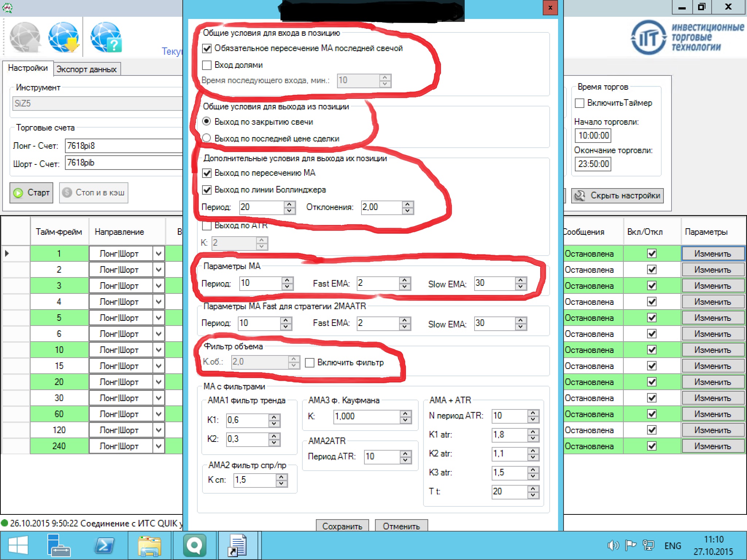Expand direction dropdown for timeframe 240
The width and height of the screenshot is (747, 560).
(x=159, y=446)
